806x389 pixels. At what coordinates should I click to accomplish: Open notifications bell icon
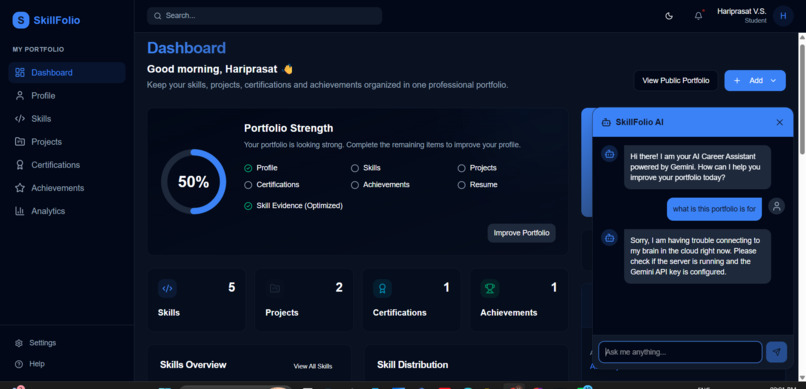698,16
